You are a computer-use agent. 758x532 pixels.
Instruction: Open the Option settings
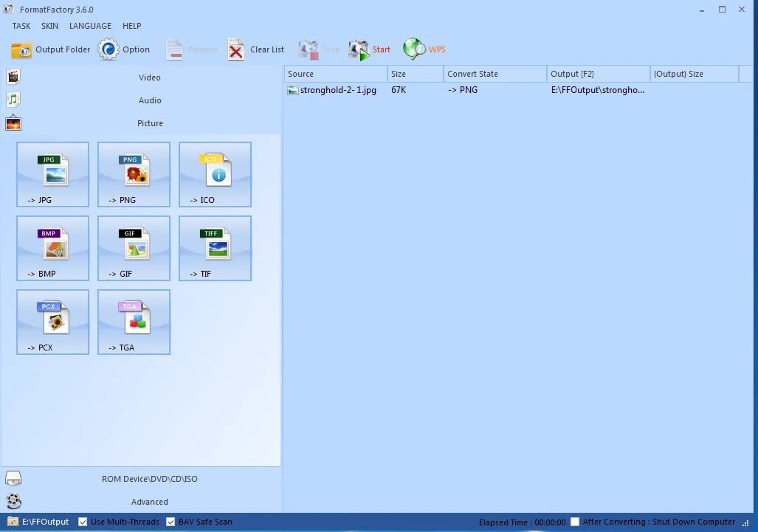pyautogui.click(x=124, y=49)
